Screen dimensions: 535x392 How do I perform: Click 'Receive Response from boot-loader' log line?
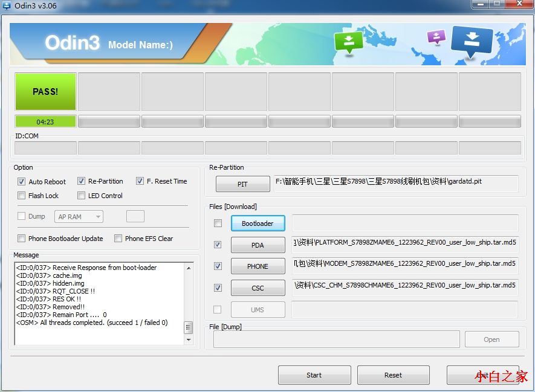point(86,268)
